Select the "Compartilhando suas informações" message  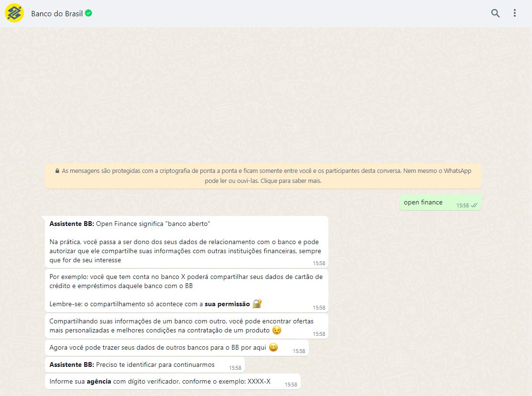186,326
